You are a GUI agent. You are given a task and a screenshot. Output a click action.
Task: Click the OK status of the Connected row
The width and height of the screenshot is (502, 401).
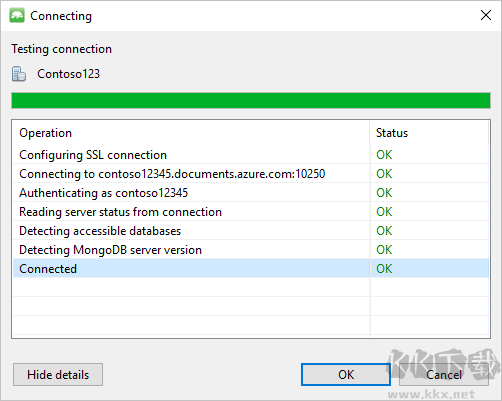[384, 269]
